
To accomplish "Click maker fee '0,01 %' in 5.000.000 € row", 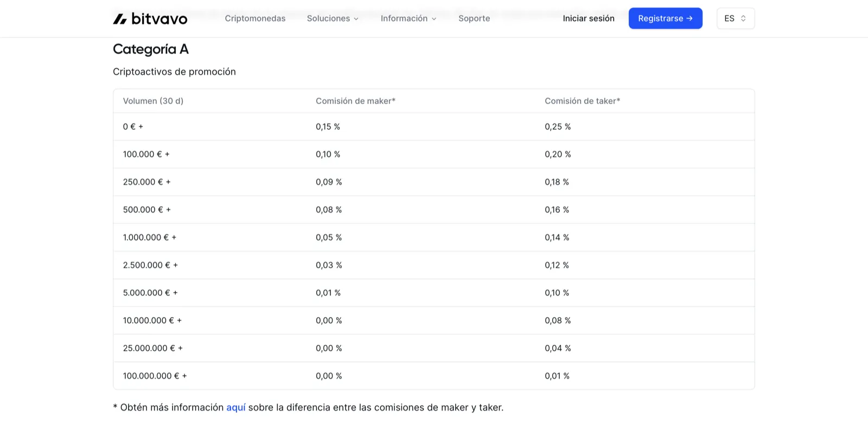I will click(x=328, y=292).
